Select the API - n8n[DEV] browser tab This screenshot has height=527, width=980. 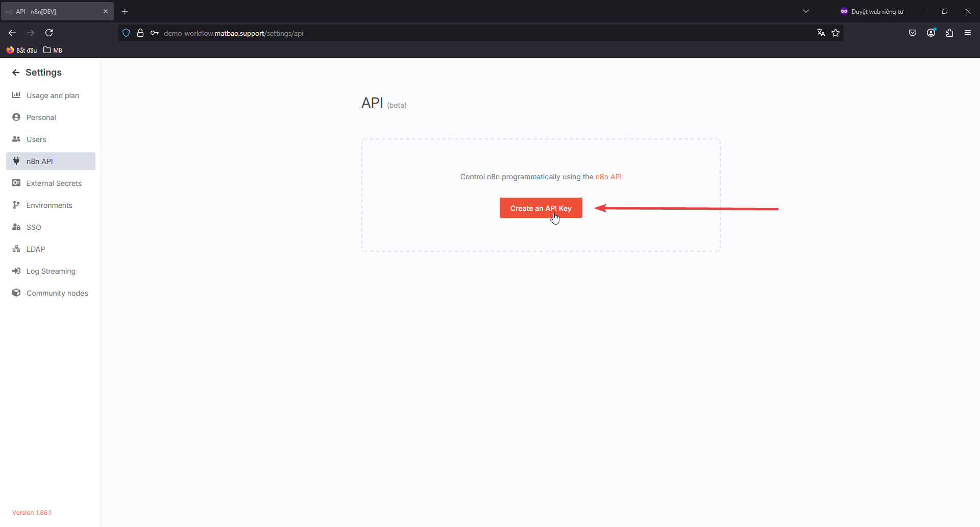coord(56,11)
